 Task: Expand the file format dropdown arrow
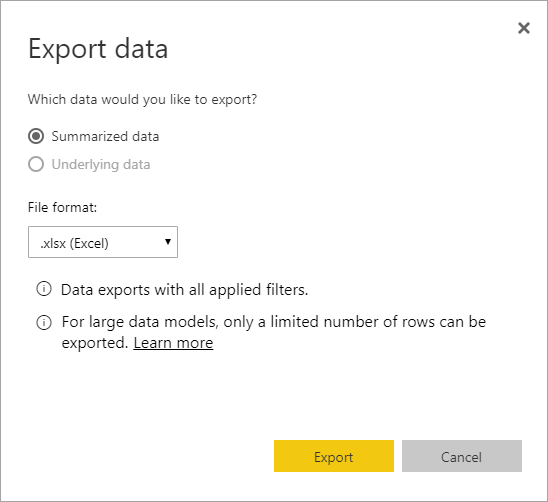pos(168,242)
